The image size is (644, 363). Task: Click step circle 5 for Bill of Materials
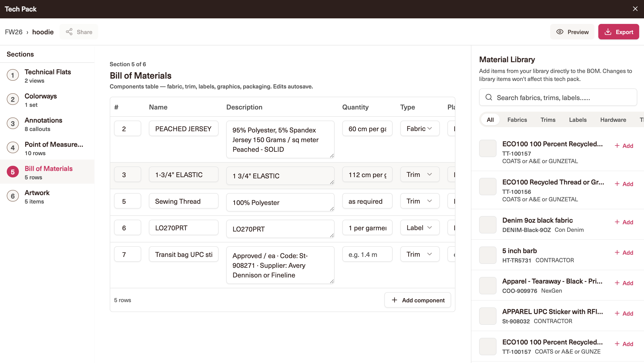coord(13,172)
